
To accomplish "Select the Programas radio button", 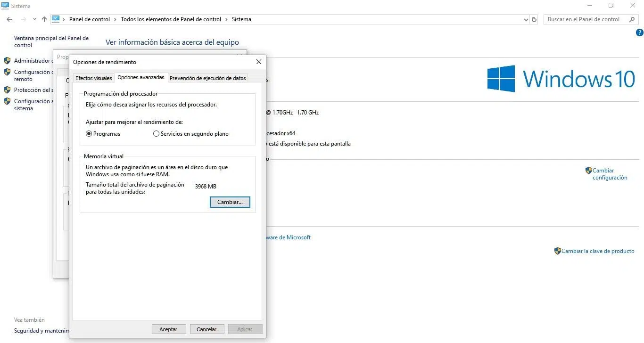I will (89, 134).
